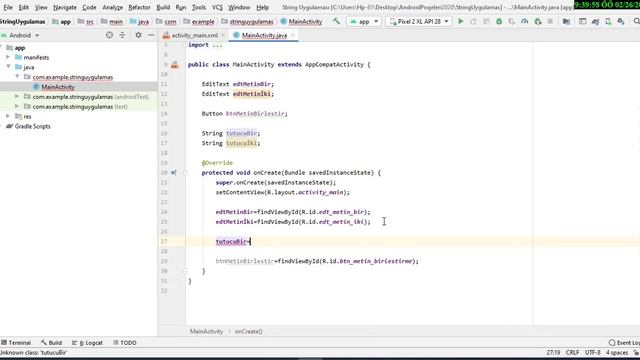The width and height of the screenshot is (640, 360).
Task: Click the override gutter icon on line 20
Action: [174, 173]
